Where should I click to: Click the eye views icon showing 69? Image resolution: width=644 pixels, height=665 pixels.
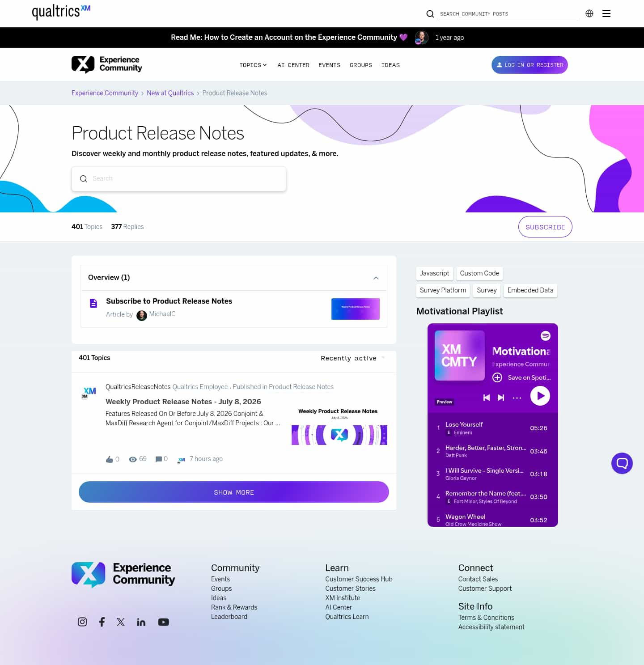click(x=133, y=459)
